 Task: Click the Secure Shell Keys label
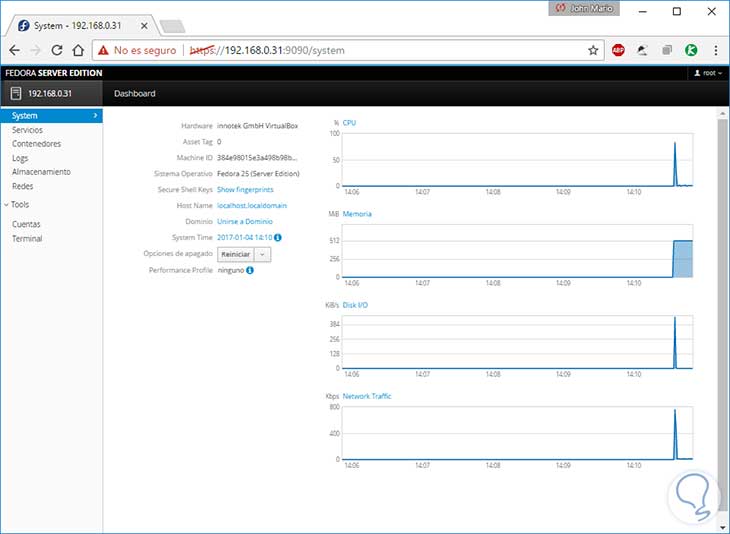pos(185,189)
